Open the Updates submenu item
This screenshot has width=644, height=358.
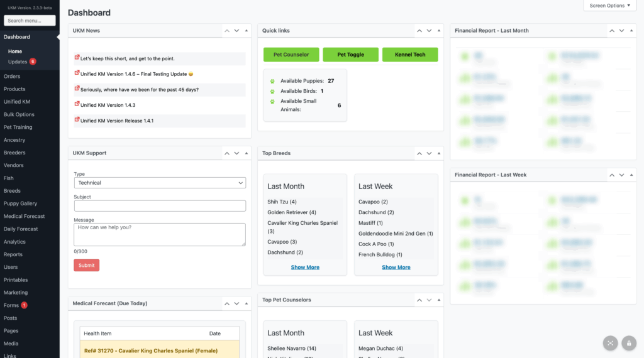point(18,62)
